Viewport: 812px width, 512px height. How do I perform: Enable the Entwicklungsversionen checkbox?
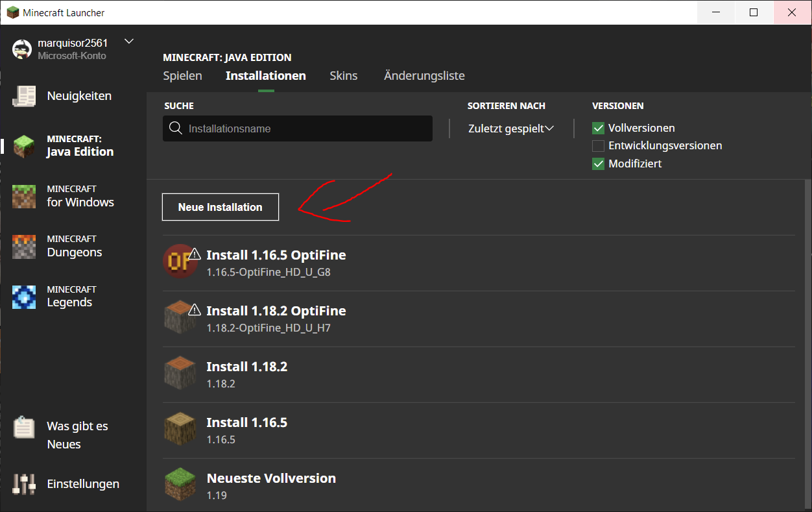pyautogui.click(x=598, y=146)
